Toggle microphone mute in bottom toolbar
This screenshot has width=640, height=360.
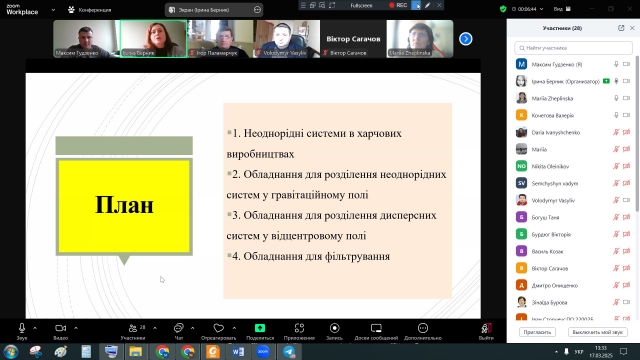click(22, 328)
